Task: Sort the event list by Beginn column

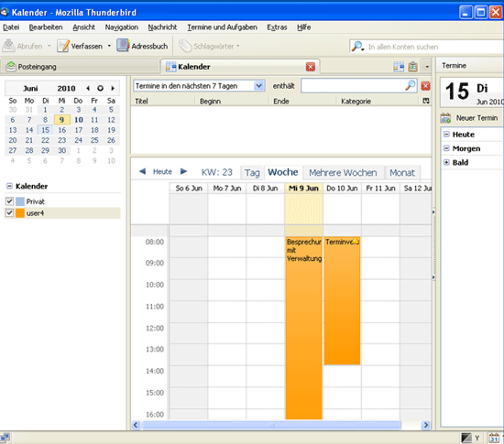Action: pos(232,101)
